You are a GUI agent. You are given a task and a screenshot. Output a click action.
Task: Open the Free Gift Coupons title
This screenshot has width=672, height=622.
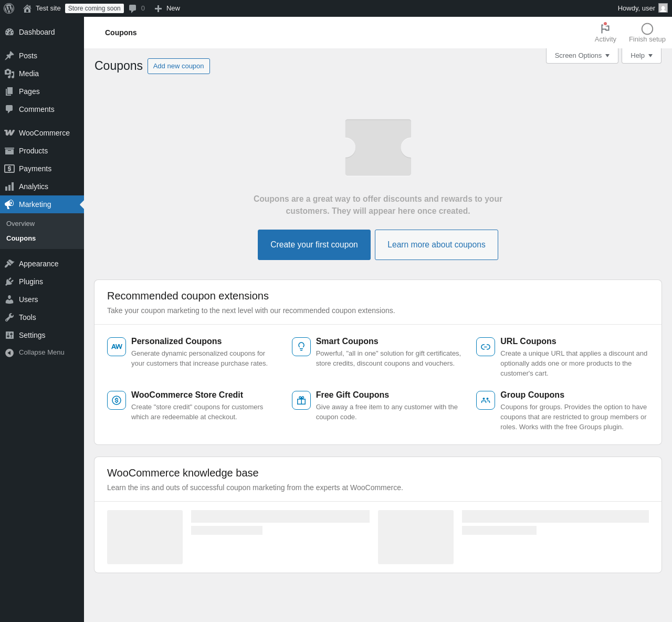[x=352, y=395]
